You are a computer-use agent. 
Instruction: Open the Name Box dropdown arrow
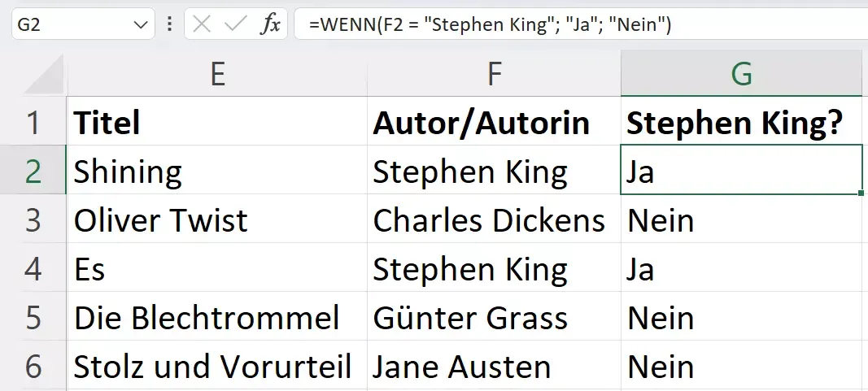[138, 24]
